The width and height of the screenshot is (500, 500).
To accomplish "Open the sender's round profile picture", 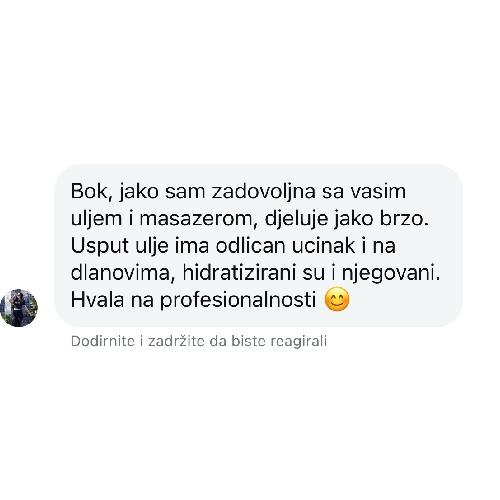I will [19, 308].
